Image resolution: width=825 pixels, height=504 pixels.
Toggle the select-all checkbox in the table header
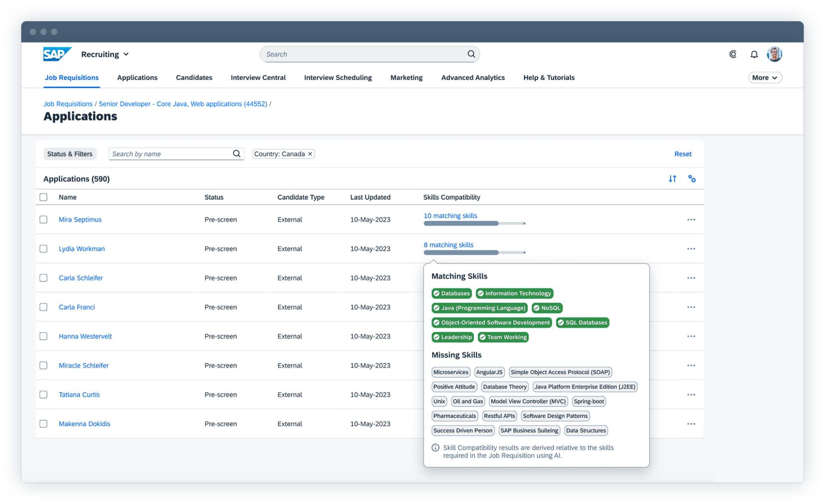[x=43, y=197]
